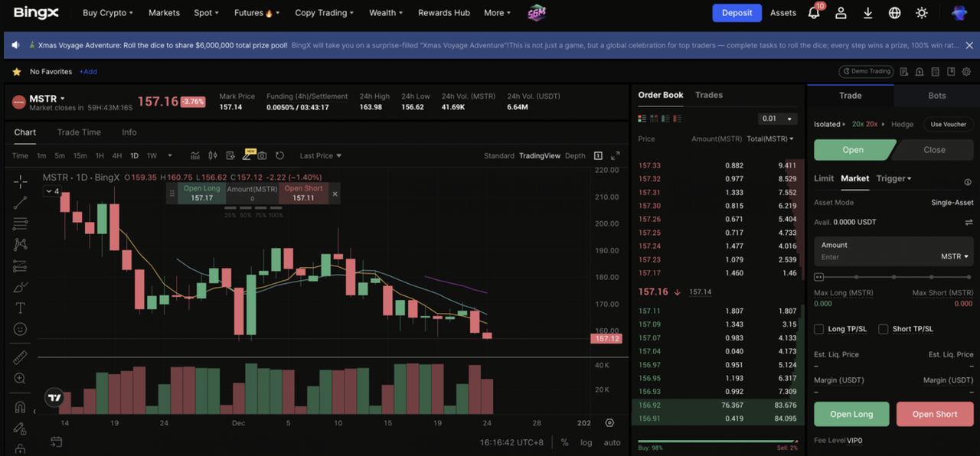This screenshot has height=456, width=980.
Task: Enable the Long TP/SL checkbox
Action: click(819, 329)
